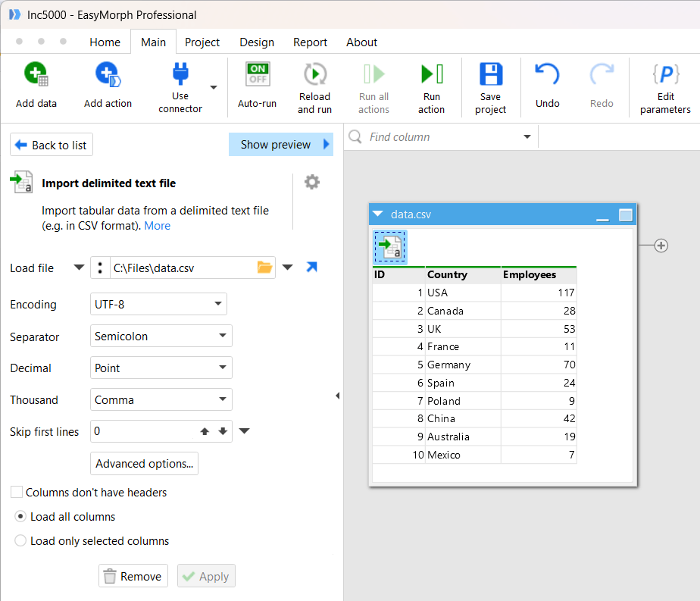Open dropdown arrow after the file path

pos(288,268)
